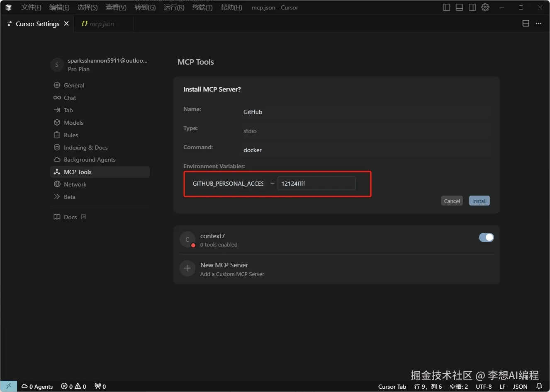Select Network settings section
550x392 pixels.
(100, 184)
